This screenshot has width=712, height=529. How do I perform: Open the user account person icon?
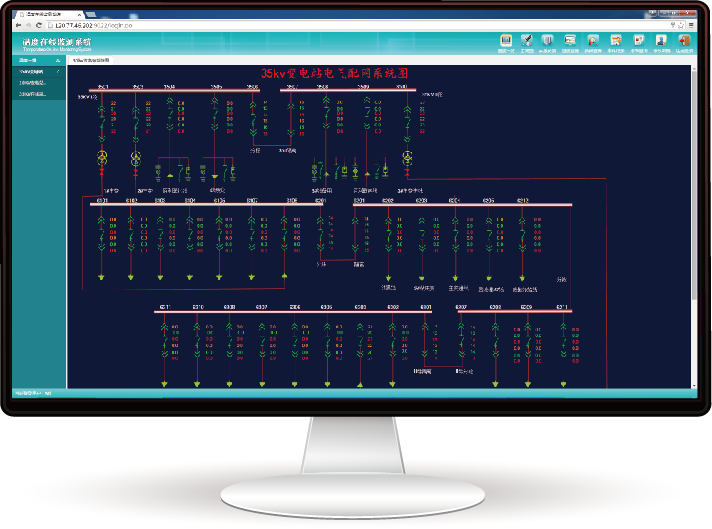[661, 41]
